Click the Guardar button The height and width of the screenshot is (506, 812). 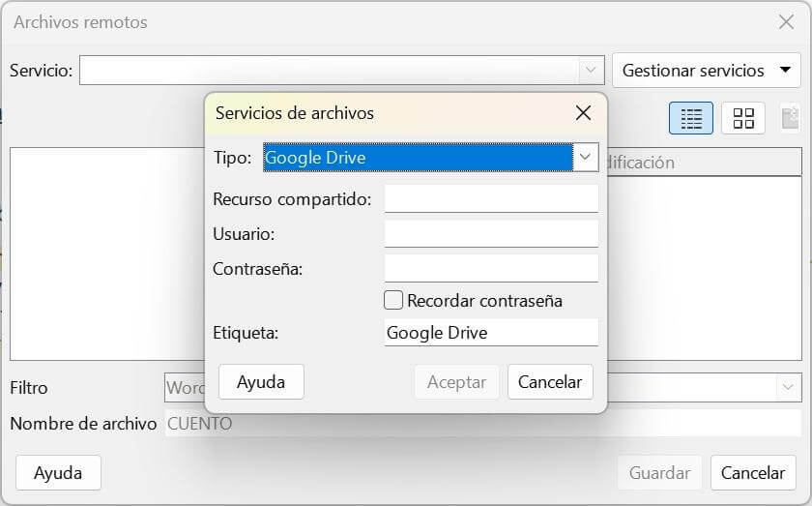click(659, 472)
